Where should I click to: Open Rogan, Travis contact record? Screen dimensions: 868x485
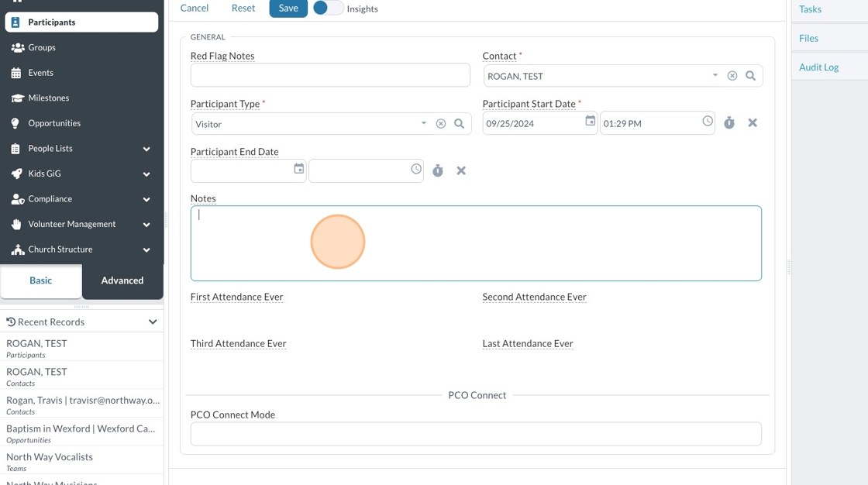coord(81,404)
